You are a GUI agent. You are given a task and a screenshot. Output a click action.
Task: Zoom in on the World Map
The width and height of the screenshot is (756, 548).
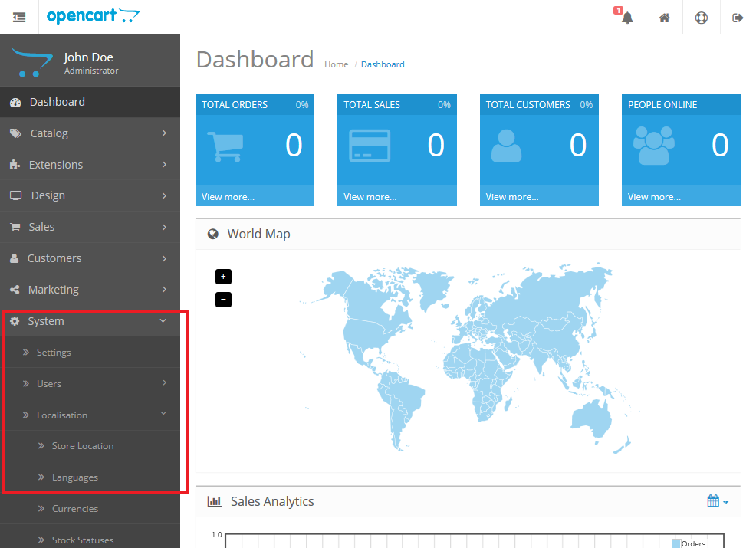click(x=223, y=277)
